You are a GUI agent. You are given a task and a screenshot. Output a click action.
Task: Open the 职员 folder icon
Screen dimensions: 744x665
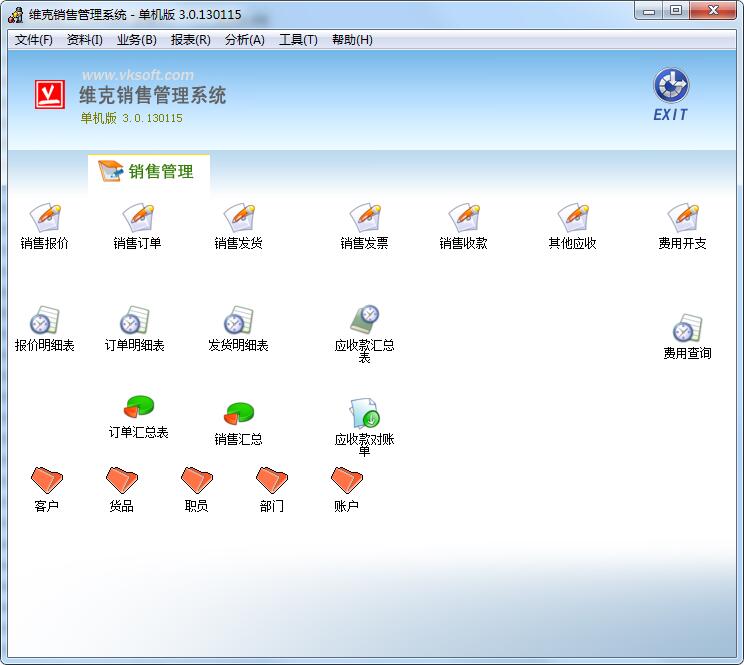(196, 480)
